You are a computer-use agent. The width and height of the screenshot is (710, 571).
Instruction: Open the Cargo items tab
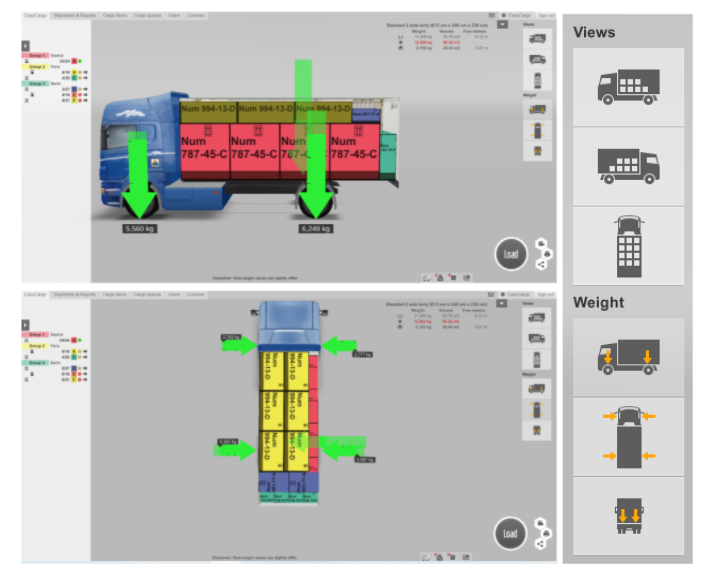[115, 16]
